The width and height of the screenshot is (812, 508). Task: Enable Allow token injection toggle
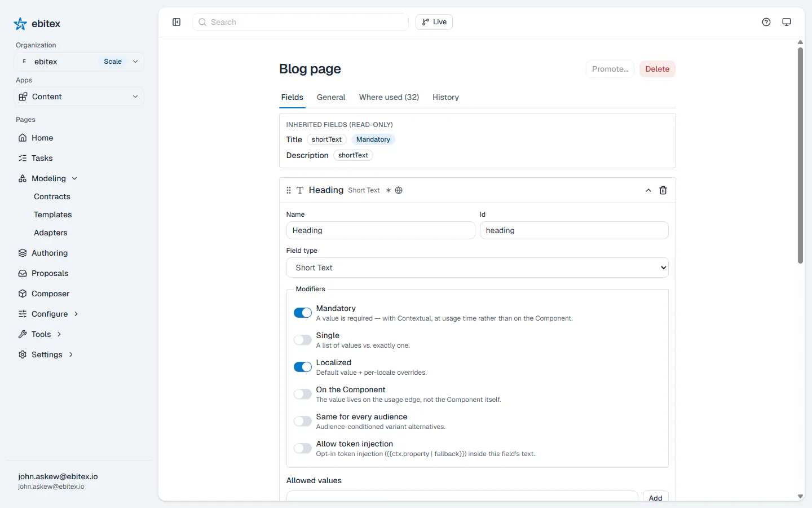pos(303,448)
